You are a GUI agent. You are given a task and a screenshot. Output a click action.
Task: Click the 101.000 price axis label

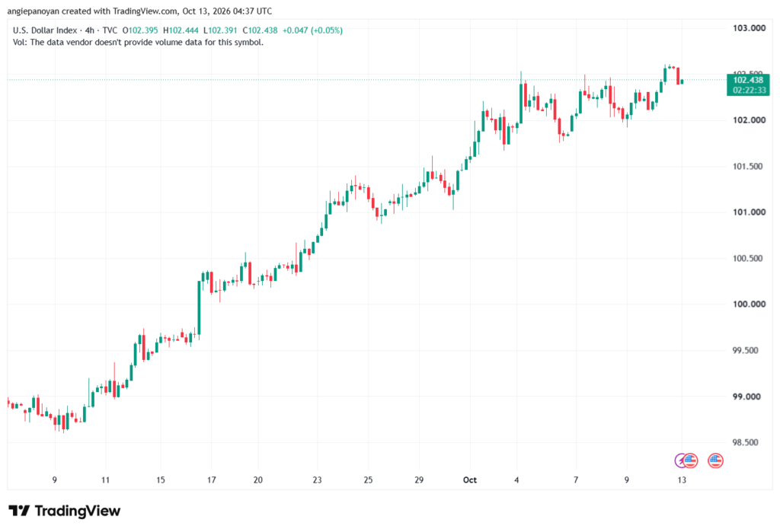750,212
